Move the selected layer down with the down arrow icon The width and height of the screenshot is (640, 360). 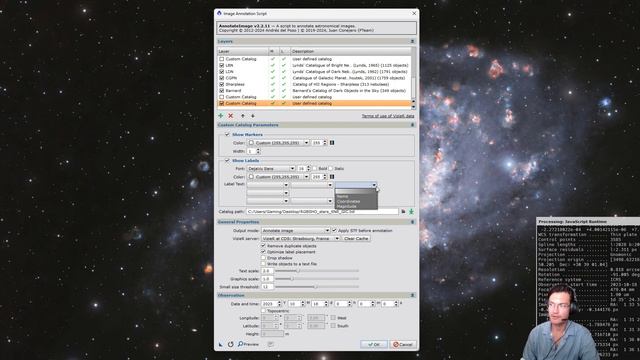pos(253,116)
